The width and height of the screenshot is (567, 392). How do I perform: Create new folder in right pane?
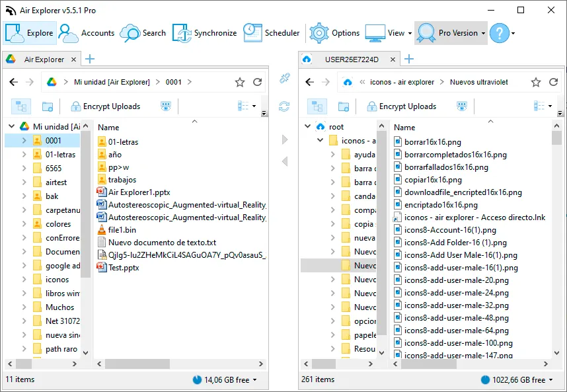pyautogui.click(x=344, y=106)
